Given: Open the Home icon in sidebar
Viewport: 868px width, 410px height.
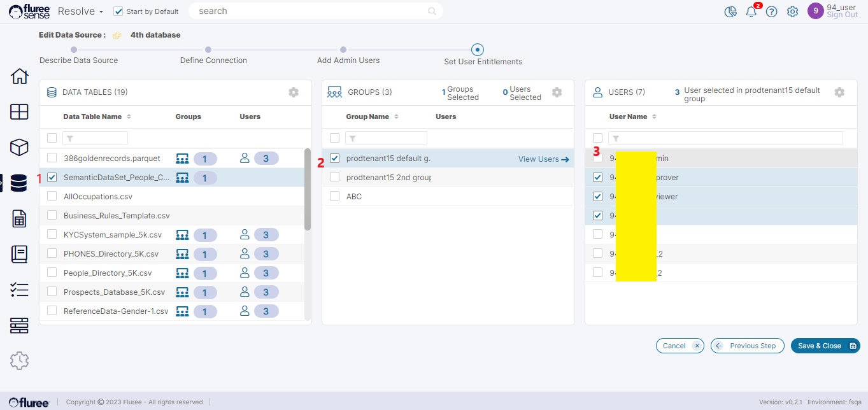Looking at the screenshot, I should tap(20, 76).
